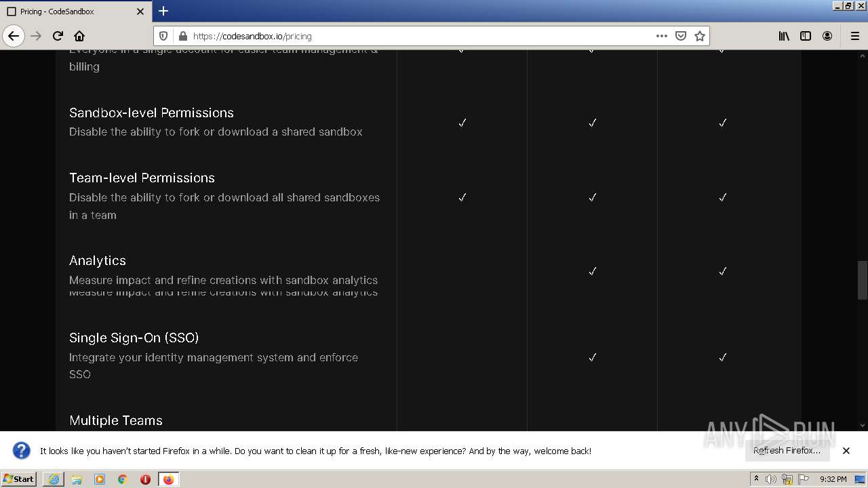This screenshot has height=488, width=868.
Task: Open the Windows Start menu
Action: tap(18, 479)
